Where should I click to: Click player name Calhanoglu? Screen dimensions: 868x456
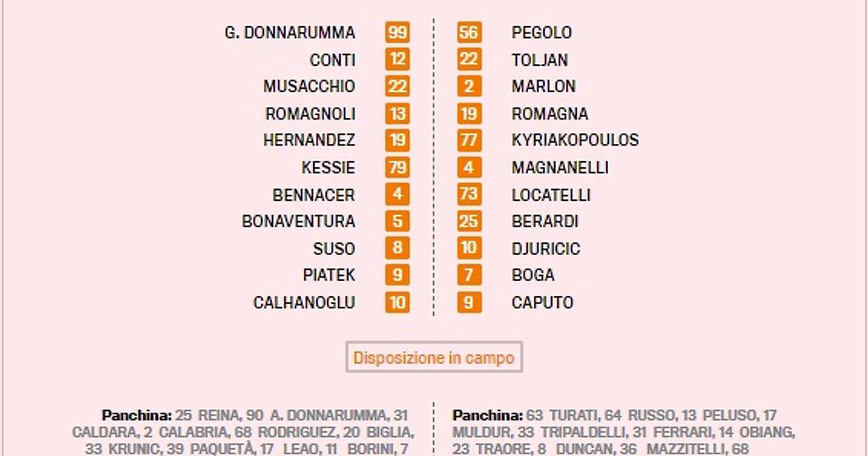(304, 303)
